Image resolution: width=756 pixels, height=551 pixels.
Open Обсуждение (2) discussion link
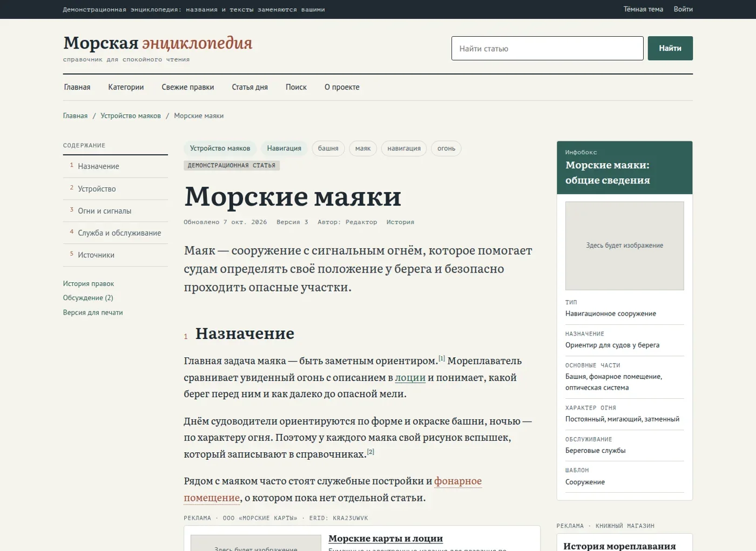pos(88,298)
